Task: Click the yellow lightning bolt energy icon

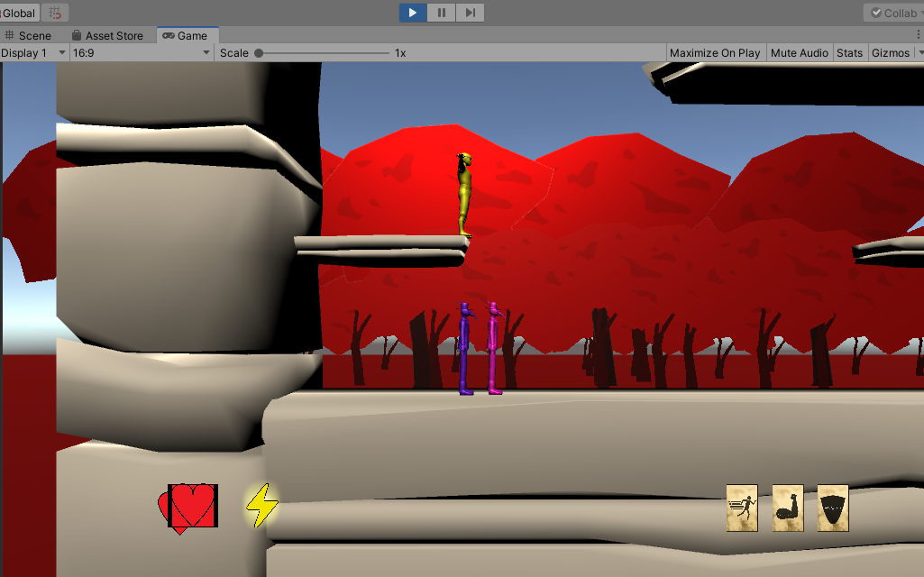Action: pyautogui.click(x=262, y=506)
